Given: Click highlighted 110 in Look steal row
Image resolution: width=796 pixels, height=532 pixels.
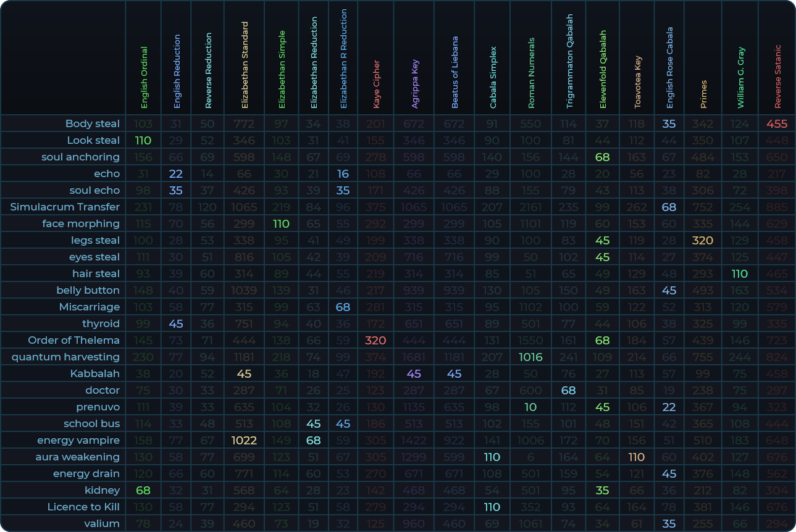Looking at the screenshot, I should click(143, 140).
